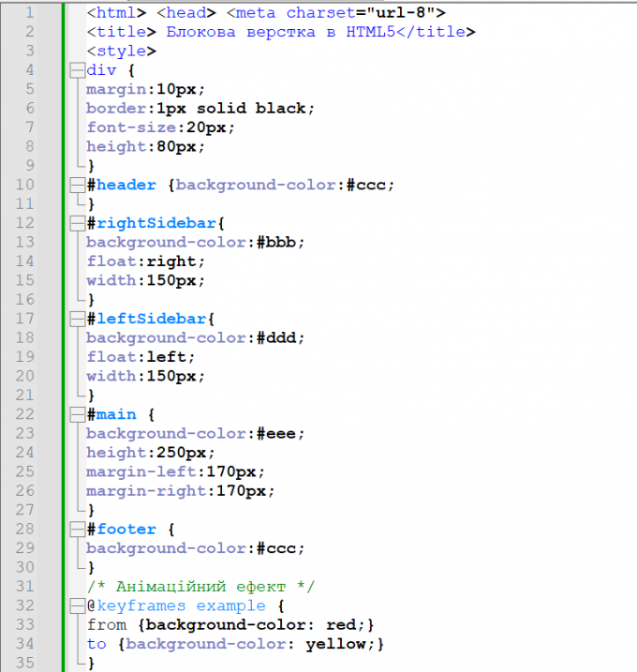Click the opening <style> tag

pos(122,52)
